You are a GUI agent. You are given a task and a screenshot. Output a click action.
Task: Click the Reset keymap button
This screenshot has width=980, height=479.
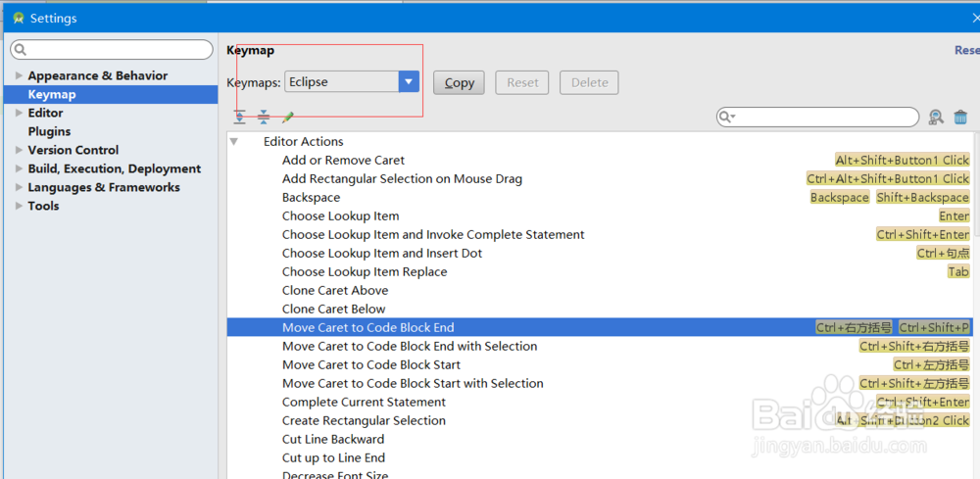pyautogui.click(x=522, y=83)
